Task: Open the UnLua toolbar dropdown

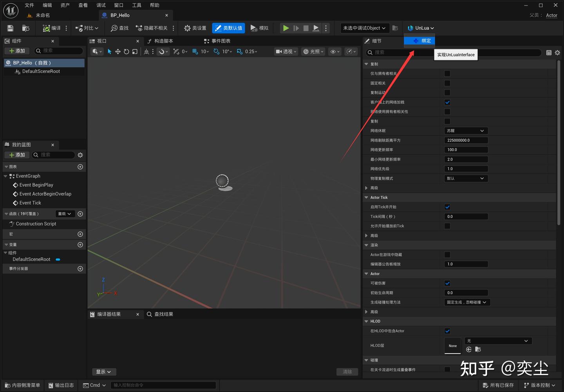Action: coord(421,28)
